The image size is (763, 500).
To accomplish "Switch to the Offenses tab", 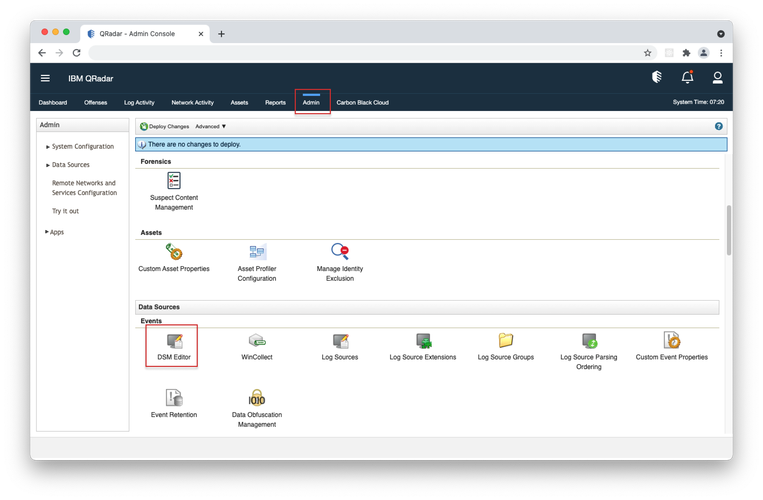I will [96, 102].
